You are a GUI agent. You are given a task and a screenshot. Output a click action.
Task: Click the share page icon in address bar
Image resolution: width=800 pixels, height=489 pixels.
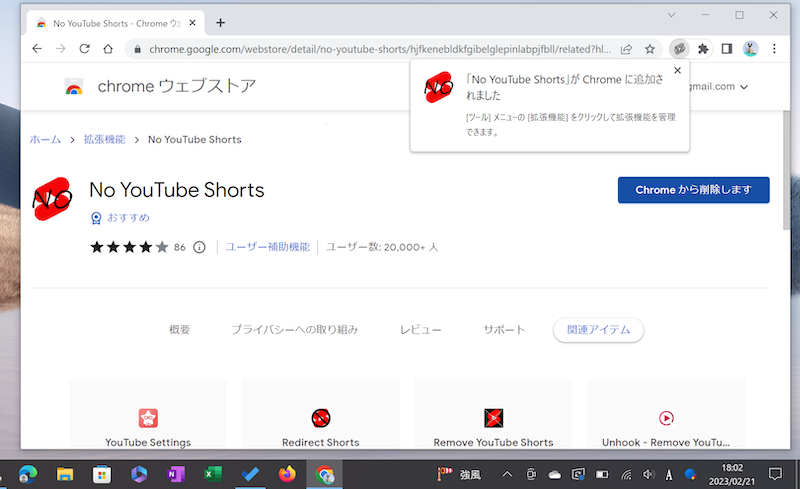626,48
